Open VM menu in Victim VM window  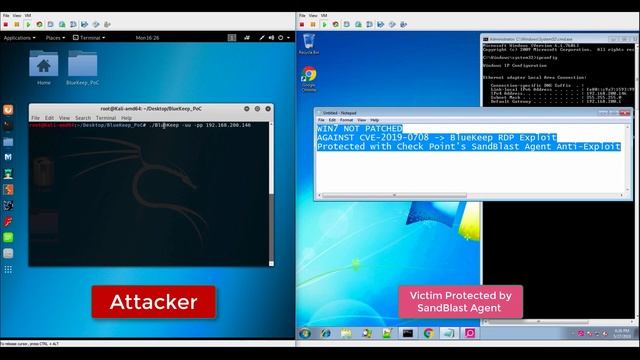click(324, 16)
